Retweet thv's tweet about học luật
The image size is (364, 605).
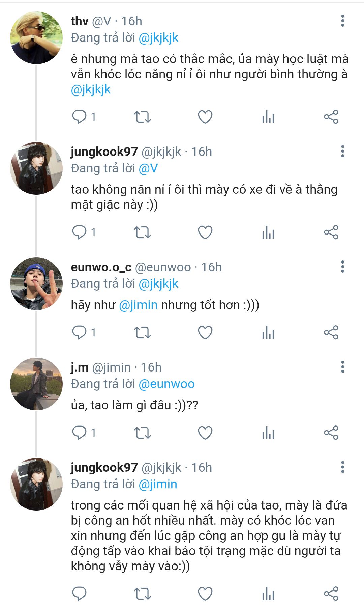pyautogui.click(x=142, y=117)
